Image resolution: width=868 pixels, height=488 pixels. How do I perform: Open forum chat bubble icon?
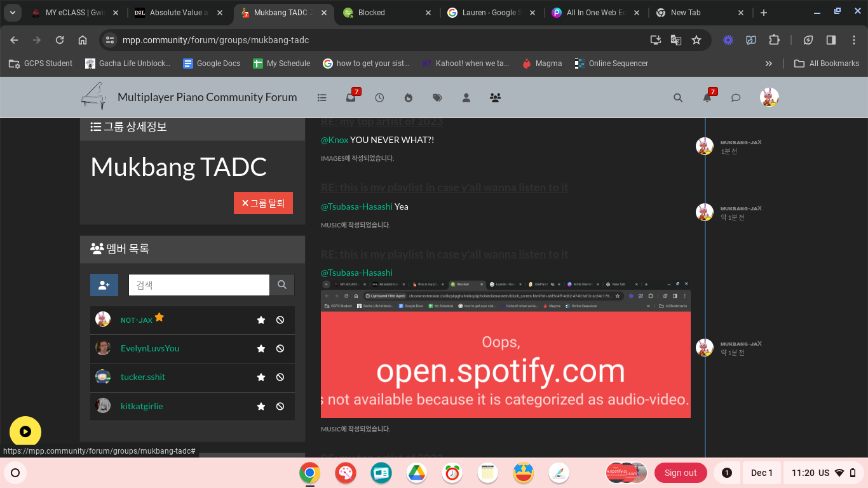click(x=736, y=98)
